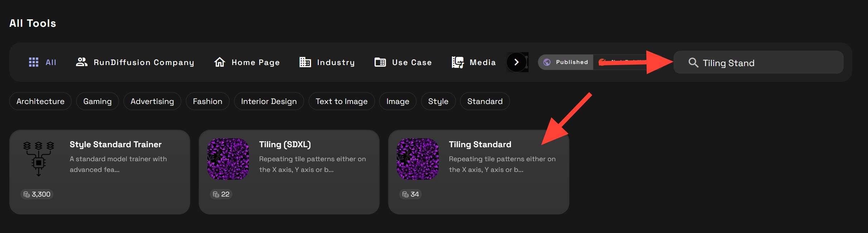Select the Interior Design filter chip
Screen dimensions: 868x233
[x=269, y=101]
